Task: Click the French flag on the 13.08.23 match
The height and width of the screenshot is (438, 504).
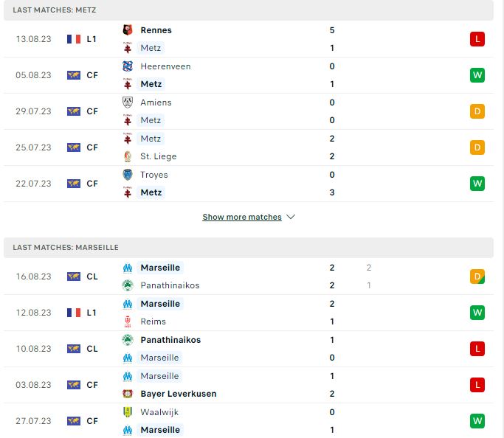Action: tap(74, 39)
